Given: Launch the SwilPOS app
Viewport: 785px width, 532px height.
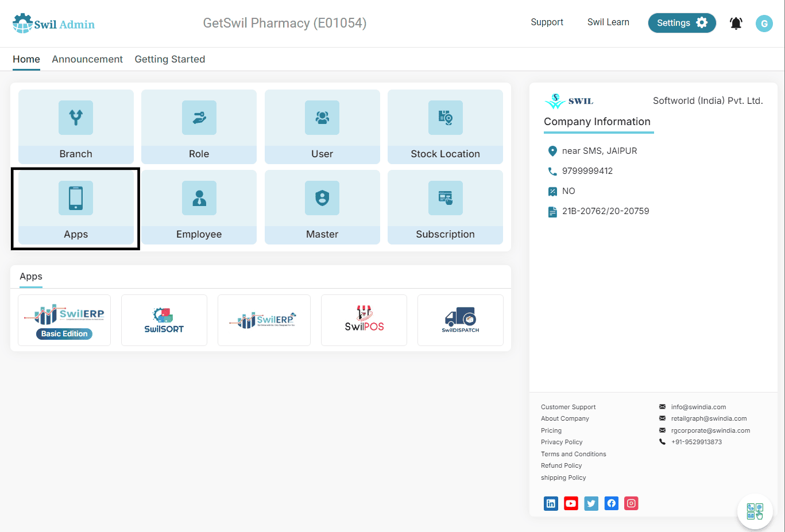Looking at the screenshot, I should pyautogui.click(x=364, y=320).
